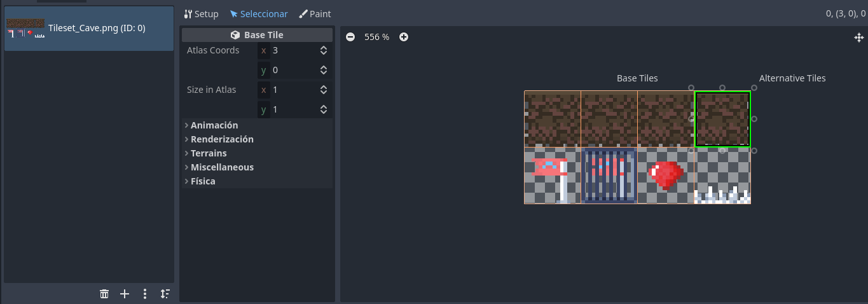Edit the Size in Atlas y field

point(293,109)
